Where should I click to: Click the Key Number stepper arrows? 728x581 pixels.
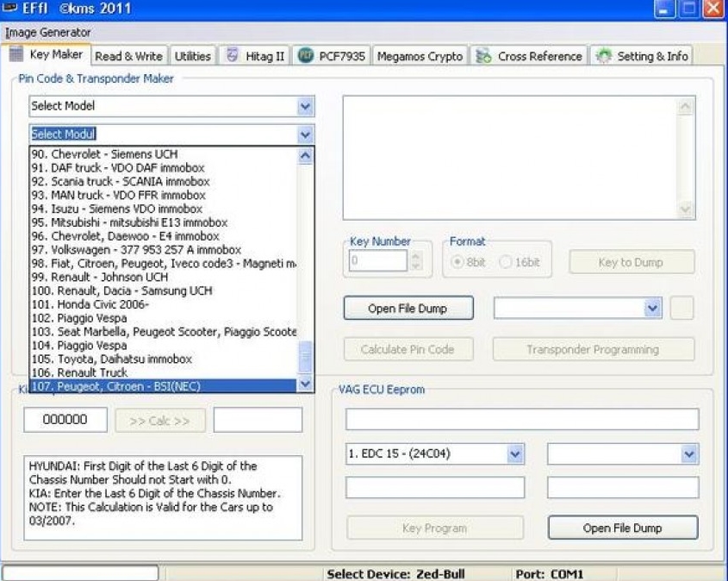tap(416, 260)
